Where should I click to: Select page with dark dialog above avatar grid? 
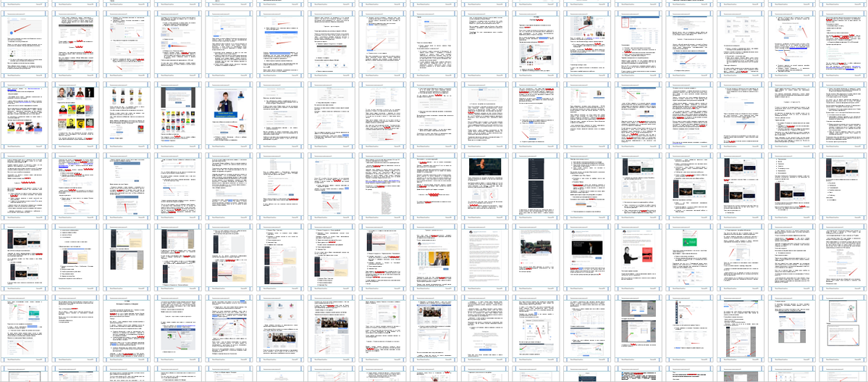pos(179,115)
